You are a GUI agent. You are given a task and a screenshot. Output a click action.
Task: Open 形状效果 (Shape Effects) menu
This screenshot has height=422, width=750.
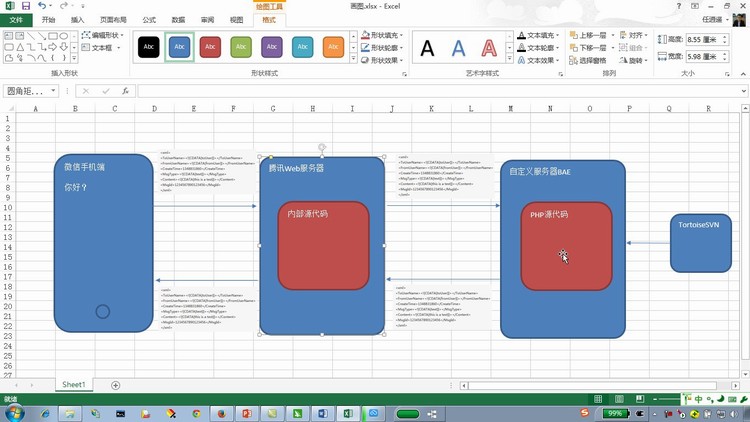382,60
